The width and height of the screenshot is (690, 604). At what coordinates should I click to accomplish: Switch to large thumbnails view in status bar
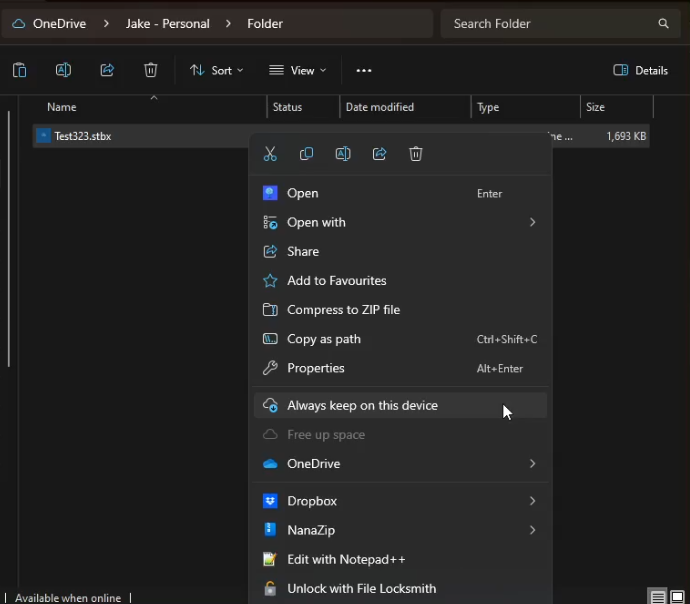[x=677, y=597]
